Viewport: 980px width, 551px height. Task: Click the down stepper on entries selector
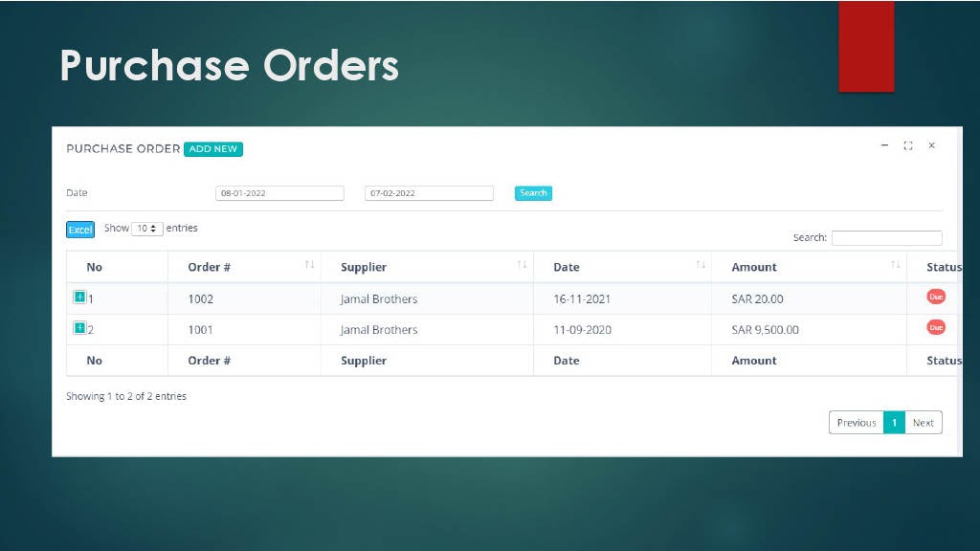click(153, 232)
